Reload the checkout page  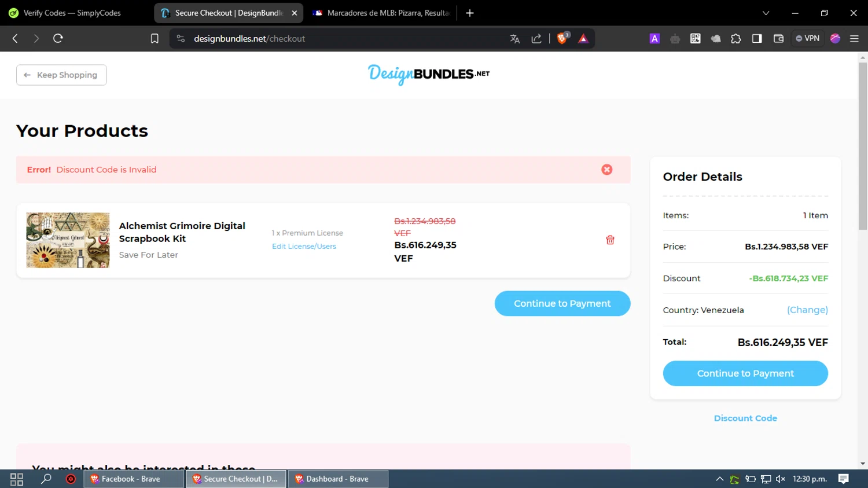58,38
